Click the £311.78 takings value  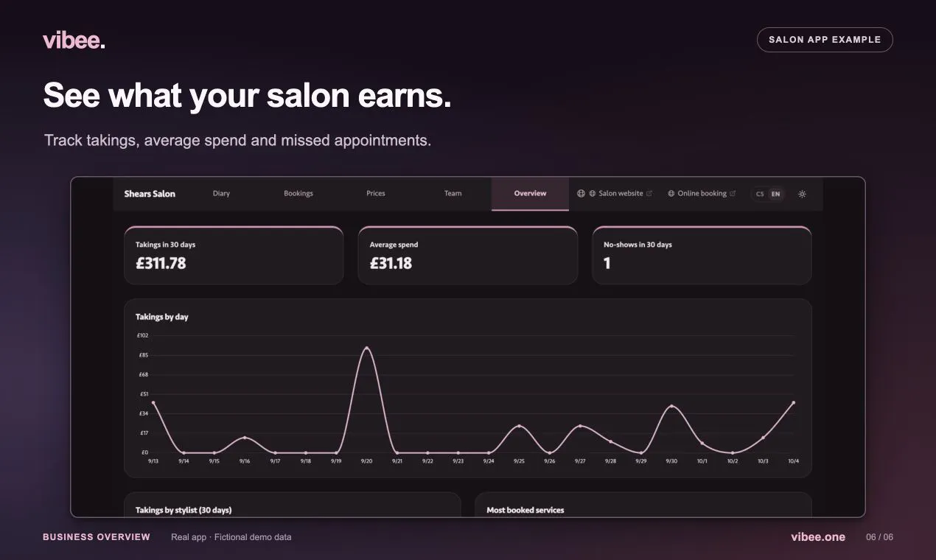pyautogui.click(x=161, y=263)
